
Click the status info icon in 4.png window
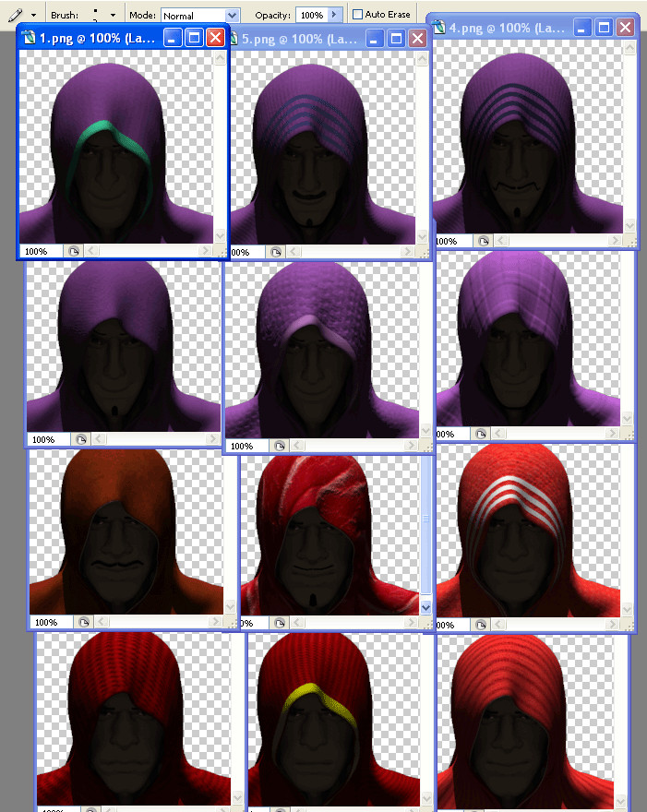pos(484,241)
